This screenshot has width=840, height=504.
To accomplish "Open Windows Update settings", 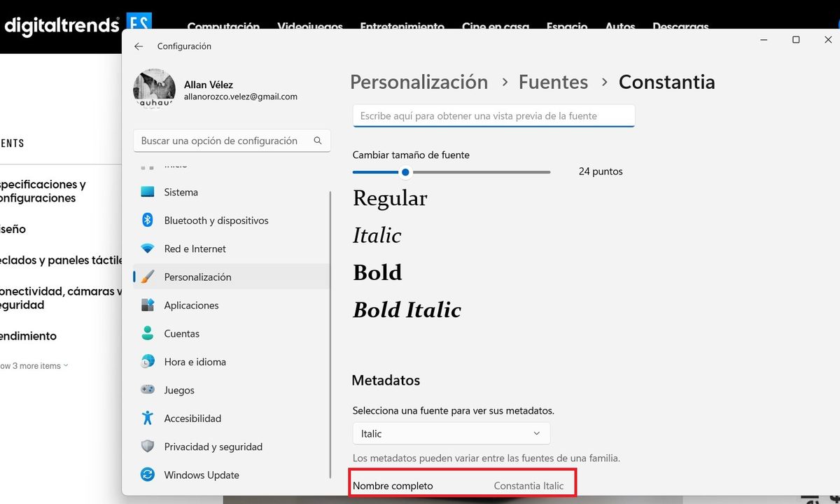I will 148,475.
